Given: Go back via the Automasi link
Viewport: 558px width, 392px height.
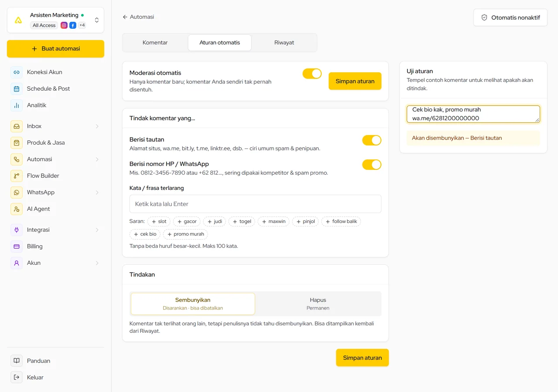Looking at the screenshot, I should pyautogui.click(x=138, y=17).
